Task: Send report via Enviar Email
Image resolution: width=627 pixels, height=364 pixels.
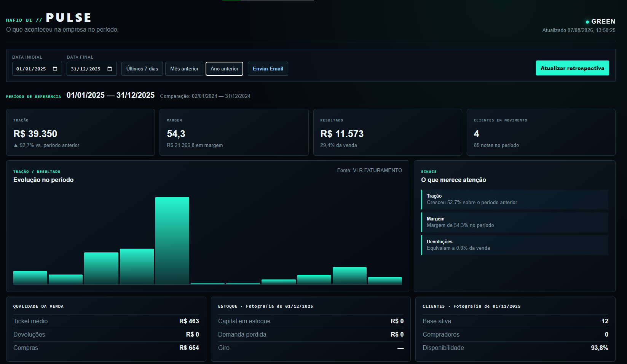Action: 268,69
